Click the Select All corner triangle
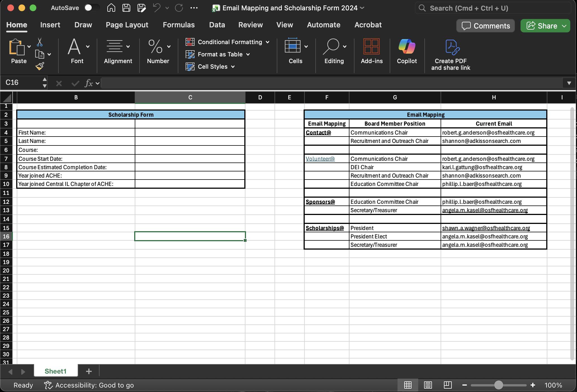Viewport: 577px width, 392px height. (7, 98)
